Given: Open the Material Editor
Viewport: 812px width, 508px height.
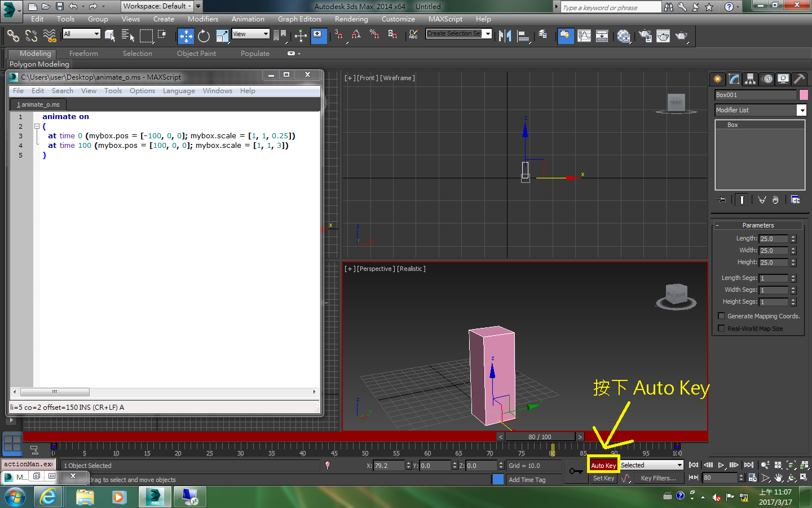Looking at the screenshot, I should click(623, 36).
